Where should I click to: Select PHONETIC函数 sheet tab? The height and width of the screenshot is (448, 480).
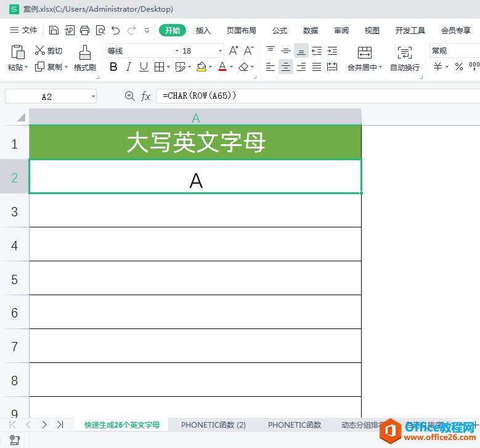[295, 425]
